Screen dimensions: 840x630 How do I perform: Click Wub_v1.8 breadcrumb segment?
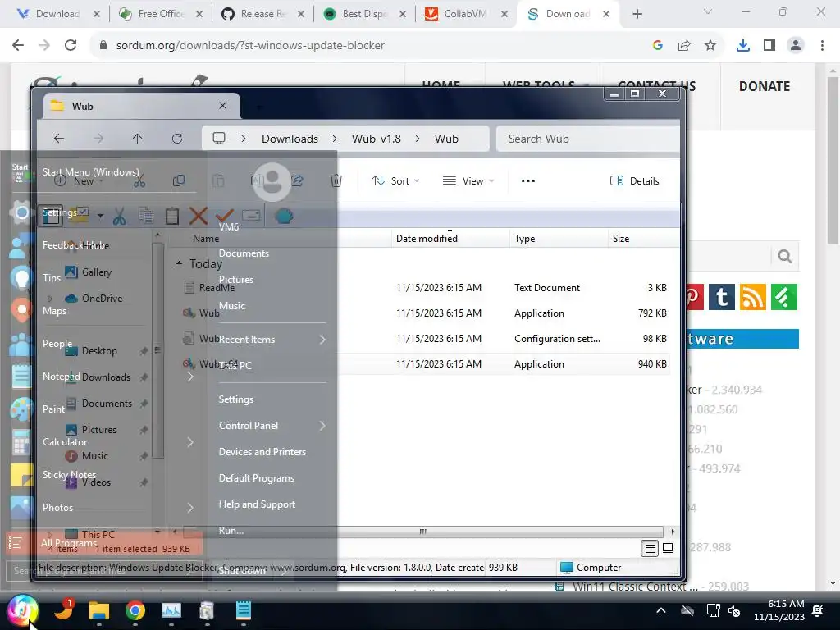376,139
